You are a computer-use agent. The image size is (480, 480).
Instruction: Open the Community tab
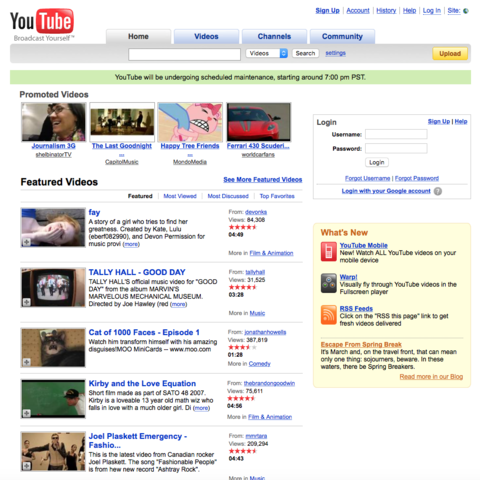coord(342,37)
